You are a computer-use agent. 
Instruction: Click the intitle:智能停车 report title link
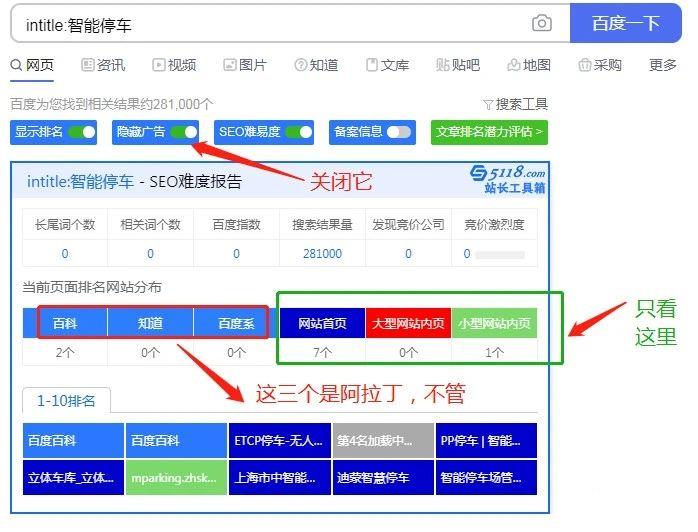tap(80, 182)
